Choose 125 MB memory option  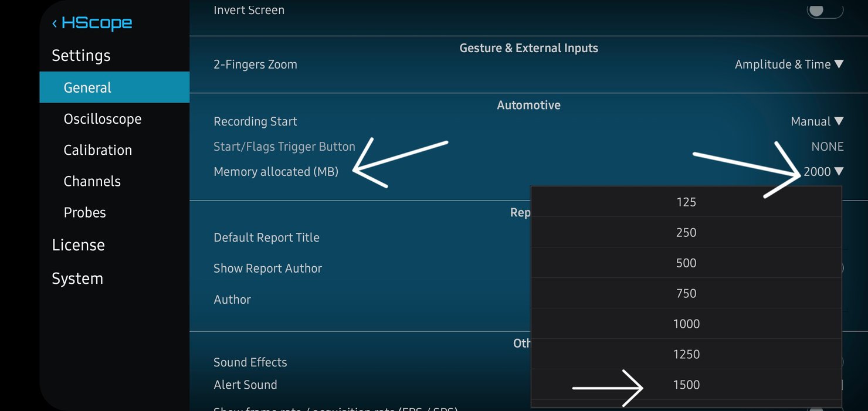686,202
